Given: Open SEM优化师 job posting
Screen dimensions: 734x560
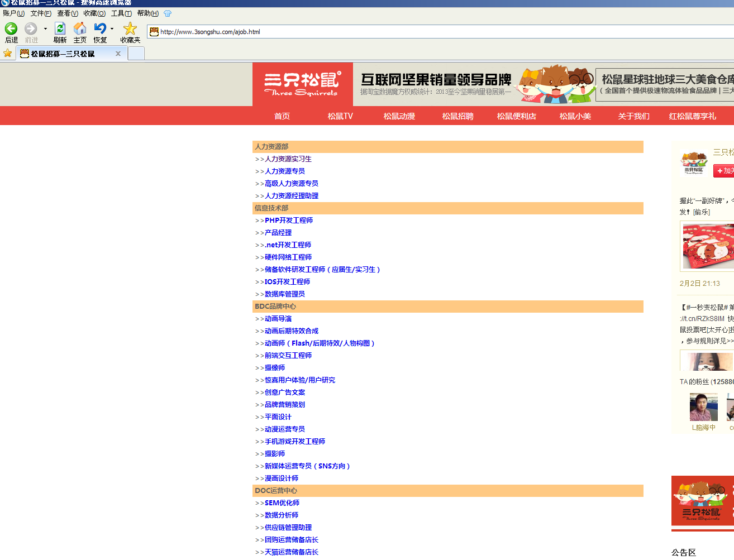Looking at the screenshot, I should pos(282,503).
